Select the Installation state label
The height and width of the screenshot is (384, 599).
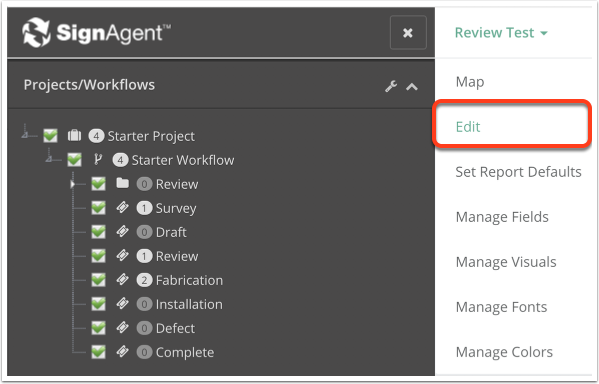coord(189,305)
